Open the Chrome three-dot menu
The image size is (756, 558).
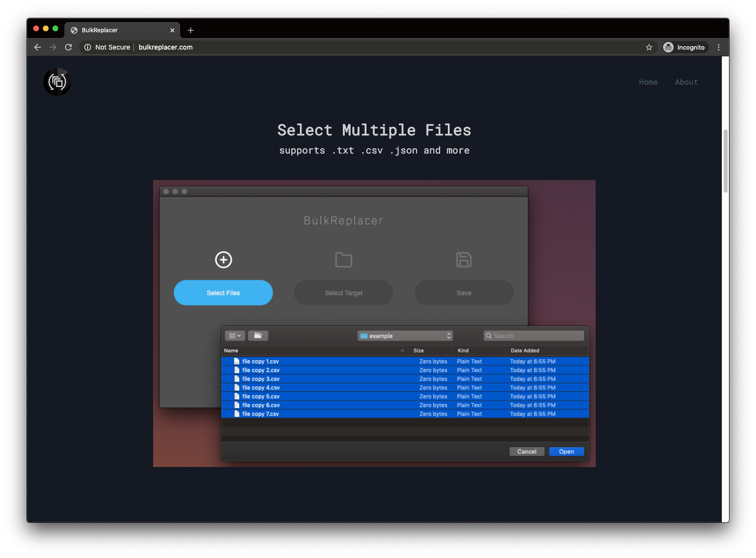pos(719,47)
